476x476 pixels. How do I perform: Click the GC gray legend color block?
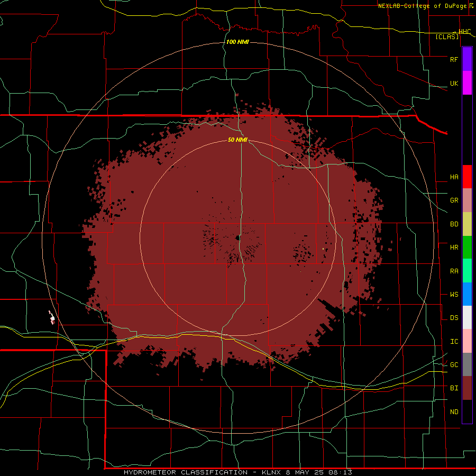[467, 364]
